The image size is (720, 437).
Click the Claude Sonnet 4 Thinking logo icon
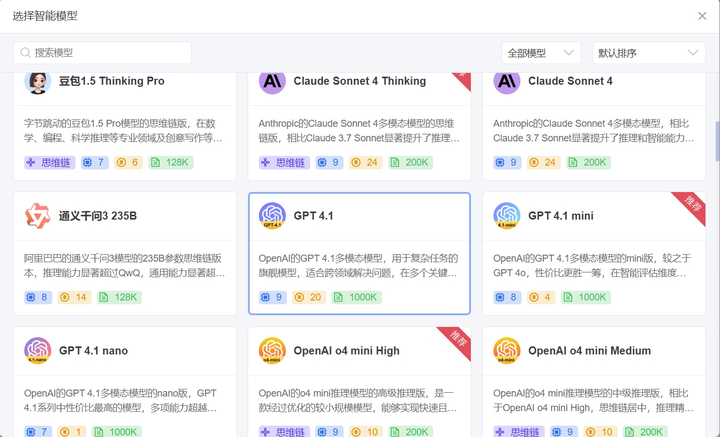pos(272,82)
